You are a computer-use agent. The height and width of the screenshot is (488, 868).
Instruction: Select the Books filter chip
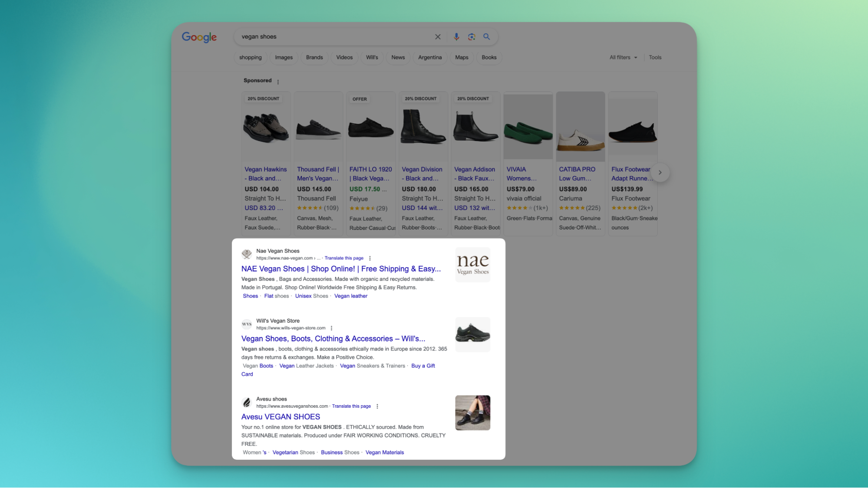point(489,57)
